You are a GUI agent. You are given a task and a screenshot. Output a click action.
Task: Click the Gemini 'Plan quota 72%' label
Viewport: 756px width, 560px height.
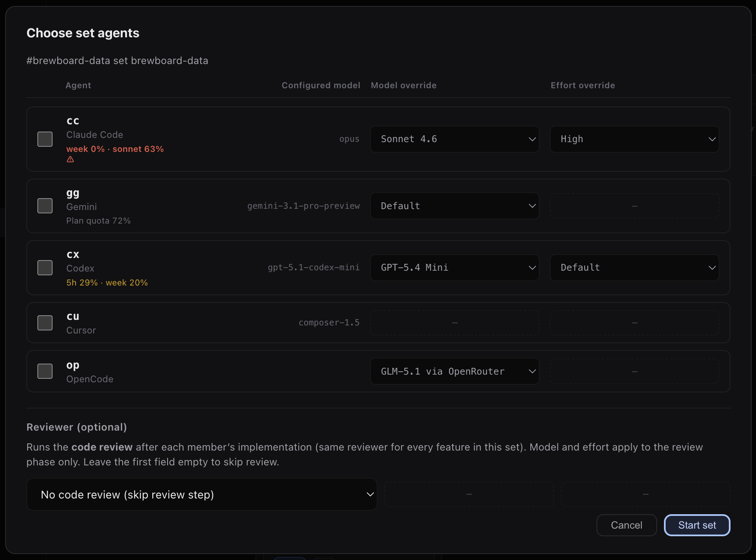point(98,221)
